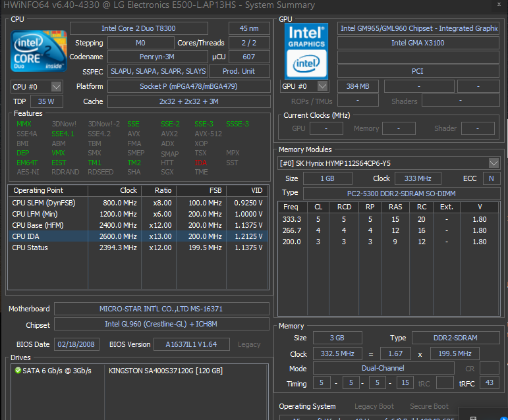Click the red IDA feature flag
The image size is (508, 420).
[200, 163]
